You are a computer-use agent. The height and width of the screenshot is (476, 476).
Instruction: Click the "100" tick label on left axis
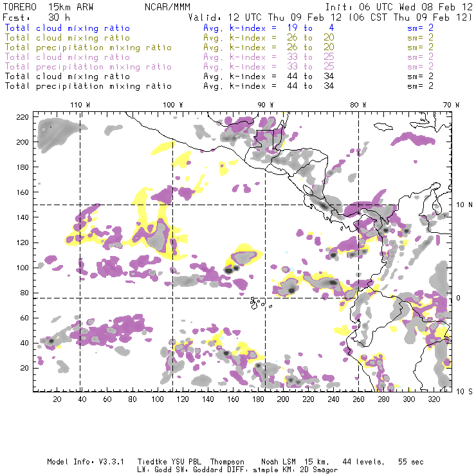23,268
